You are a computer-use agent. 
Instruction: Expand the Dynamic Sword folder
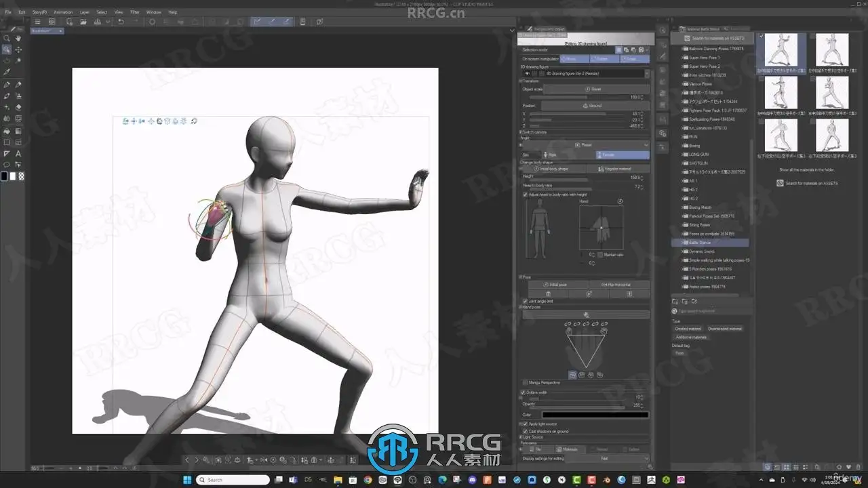click(683, 251)
